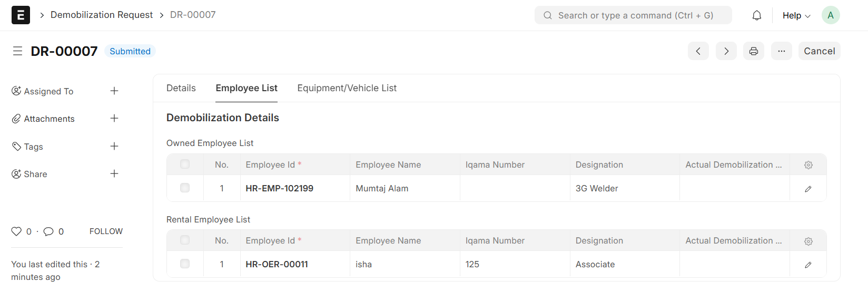Image resolution: width=868 pixels, height=291 pixels.
Task: Toggle the sidebar hamburger menu
Action: [x=17, y=51]
